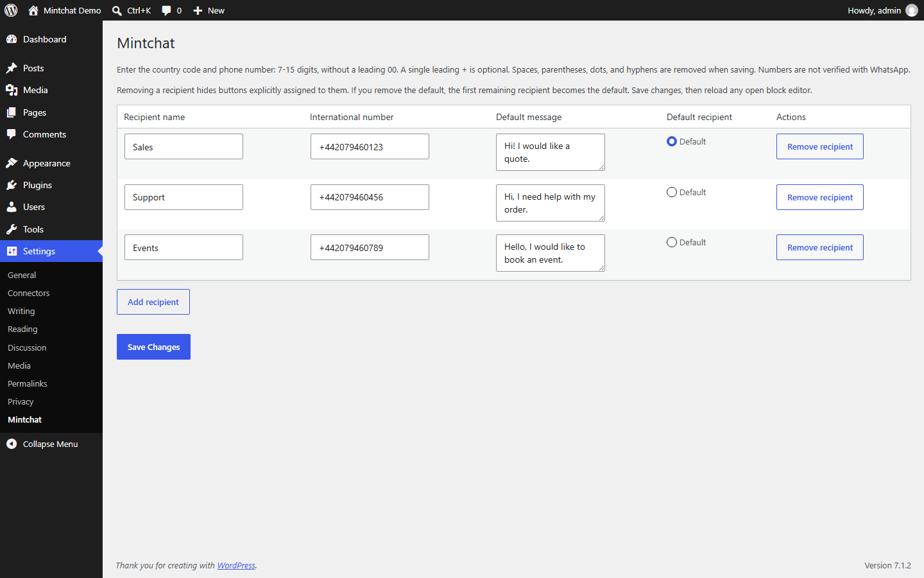Focus the Sales recipient name field
Screen dimensions: 924x578
184,146
